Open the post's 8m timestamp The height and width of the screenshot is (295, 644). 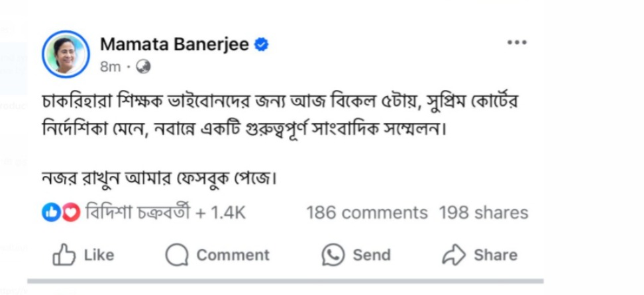pos(110,67)
